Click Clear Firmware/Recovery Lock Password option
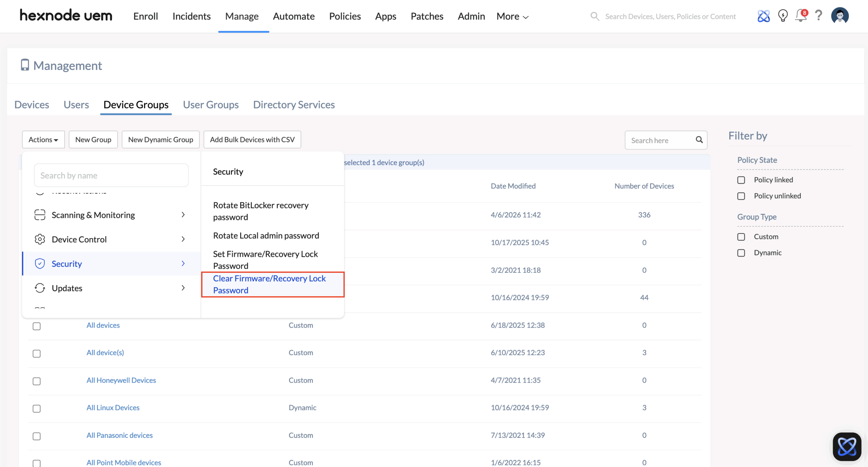The height and width of the screenshot is (467, 868). (269, 284)
